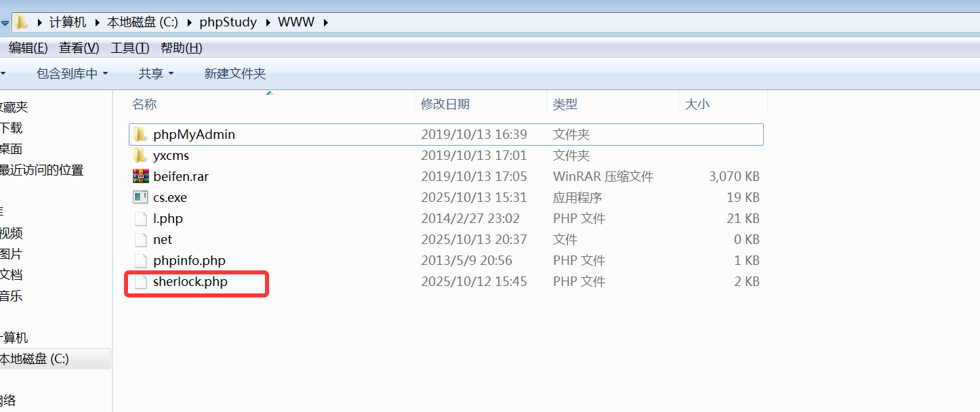Open the 查看(V) menu
This screenshot has width=980, height=412.
tap(79, 48)
